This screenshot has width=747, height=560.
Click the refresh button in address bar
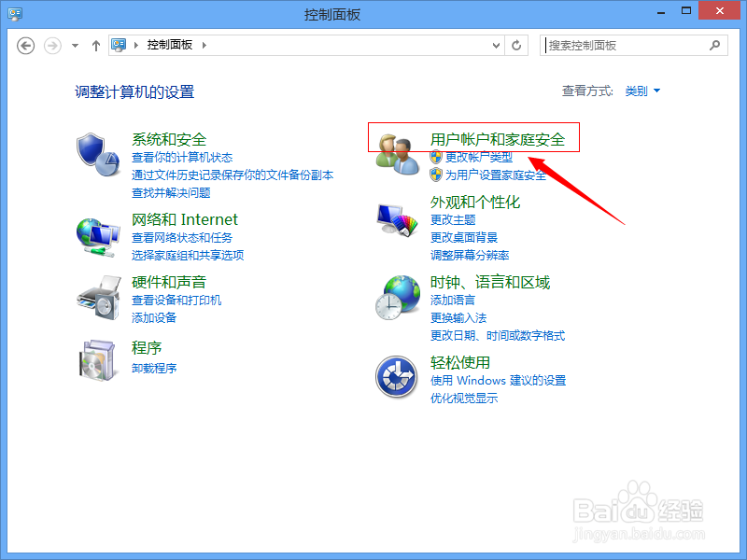(x=516, y=45)
